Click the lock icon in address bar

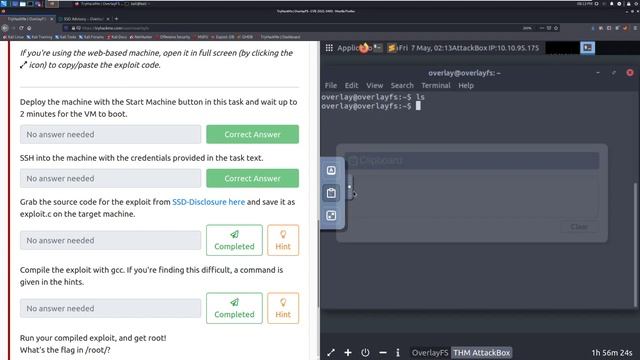coord(73,28)
